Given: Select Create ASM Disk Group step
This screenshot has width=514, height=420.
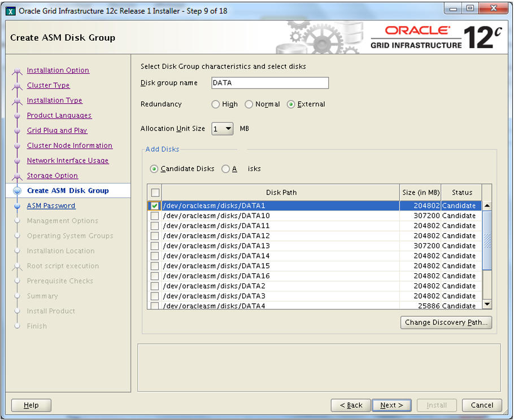Looking at the screenshot, I should coord(68,191).
